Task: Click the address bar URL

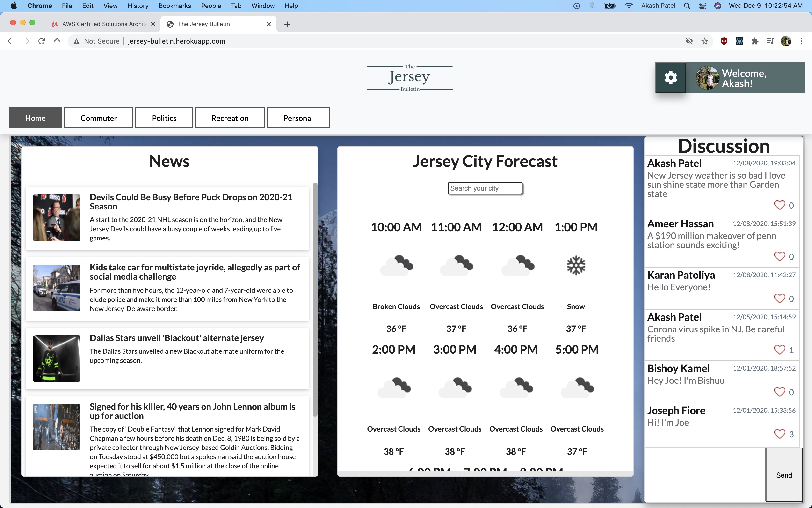Action: point(176,41)
